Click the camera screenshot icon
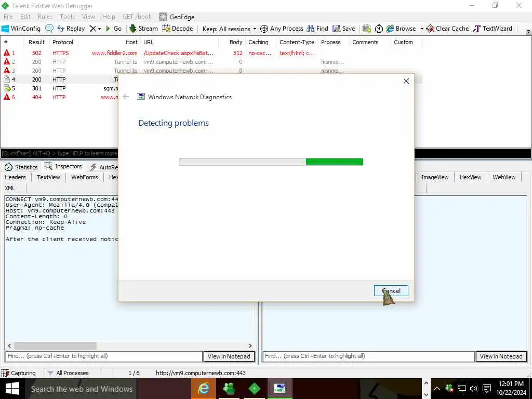 point(366,29)
